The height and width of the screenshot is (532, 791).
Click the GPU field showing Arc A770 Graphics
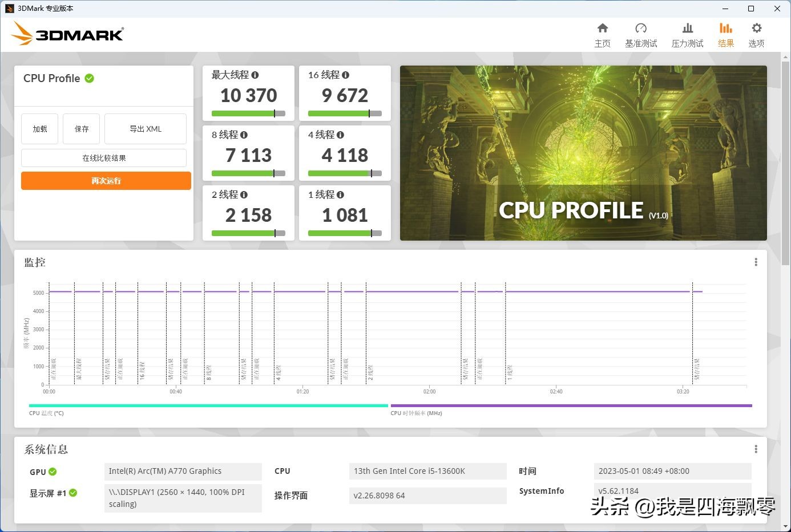click(x=183, y=472)
